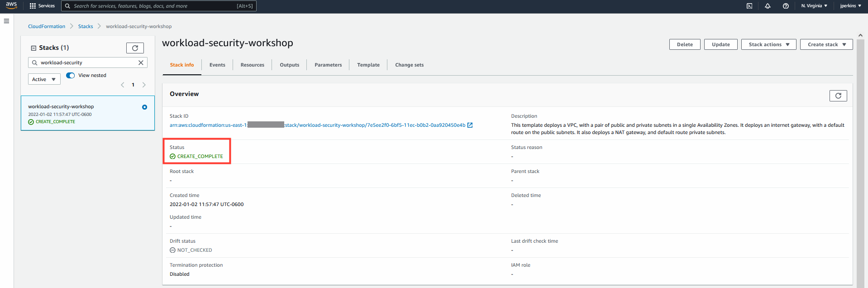This screenshot has width=868, height=288.
Task: Switch to the Parameters tab
Action: coord(328,65)
